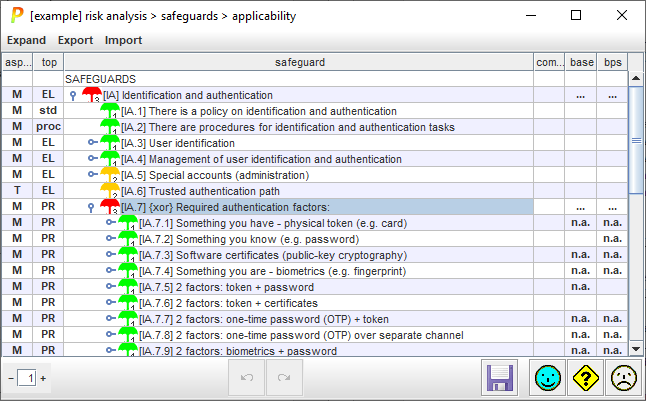The image size is (646, 401).
Task: Collapse the [IA] Identification and authentication node
Action: (73, 95)
